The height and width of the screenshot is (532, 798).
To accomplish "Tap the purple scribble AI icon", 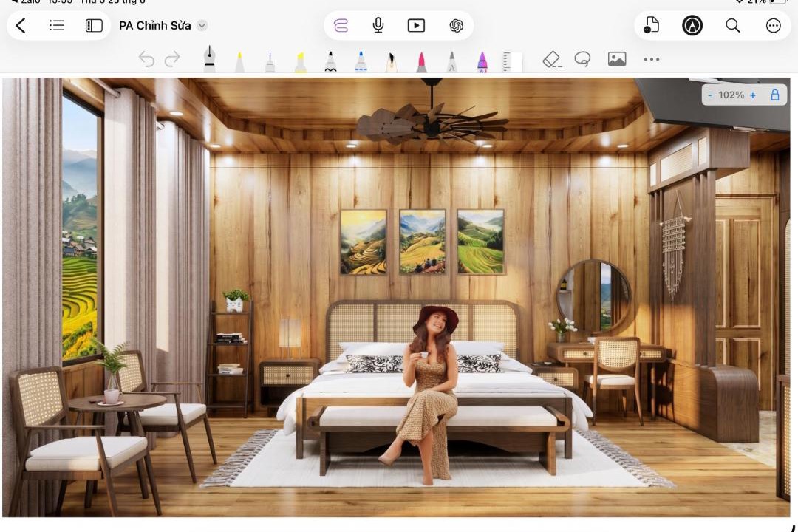I will 341,25.
